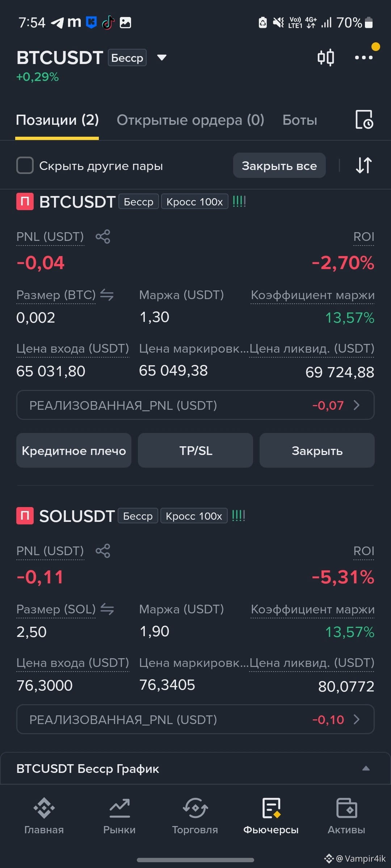The width and height of the screenshot is (391, 868).
Task: Tap TP/SL for the BTCUSDT position
Action: [195, 451]
